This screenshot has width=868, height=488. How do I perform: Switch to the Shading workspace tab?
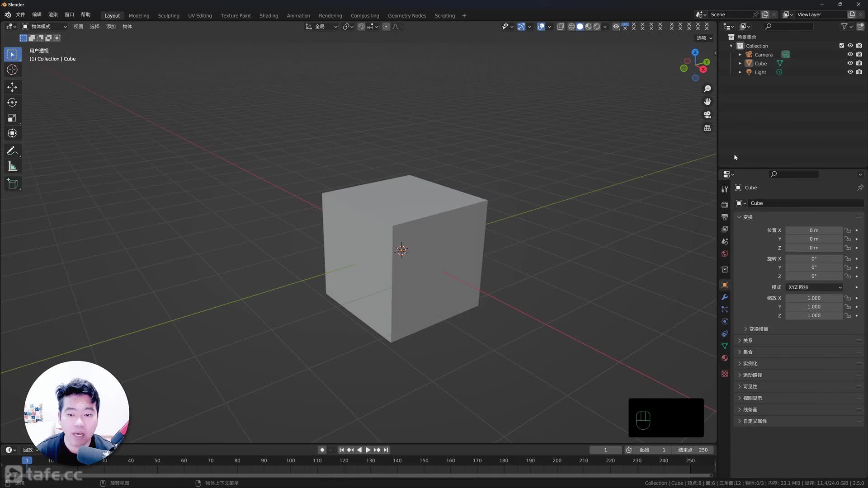click(269, 15)
